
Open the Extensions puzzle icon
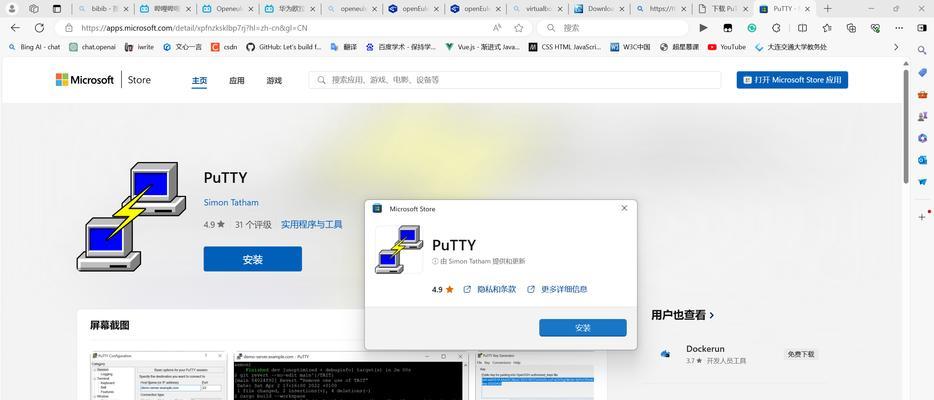click(x=776, y=28)
